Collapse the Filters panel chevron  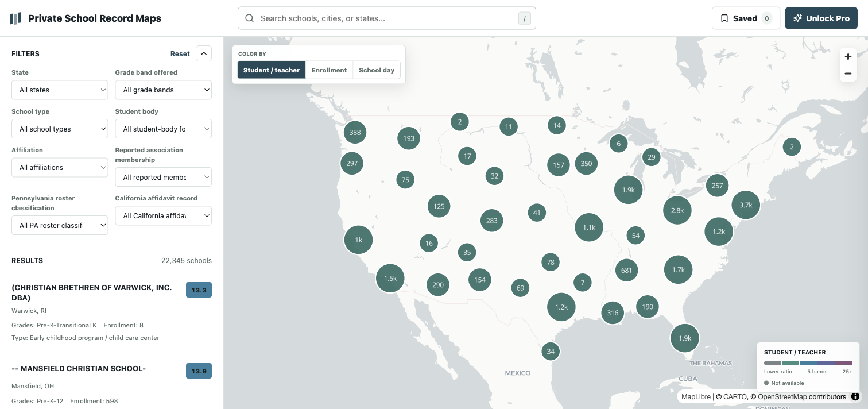pos(204,53)
